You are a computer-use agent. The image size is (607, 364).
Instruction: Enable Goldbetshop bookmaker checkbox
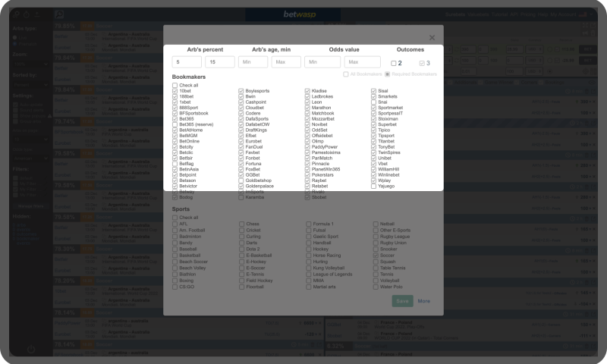tap(241, 180)
